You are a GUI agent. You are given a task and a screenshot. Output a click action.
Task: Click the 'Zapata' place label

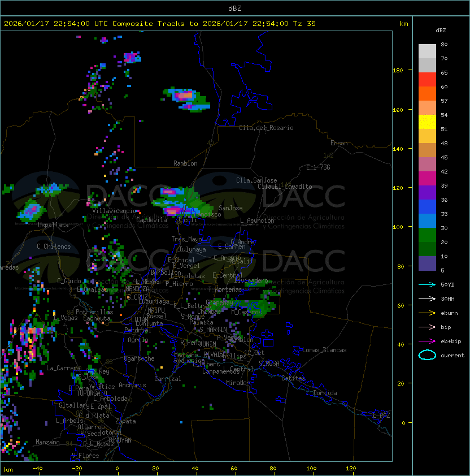tap(125, 421)
